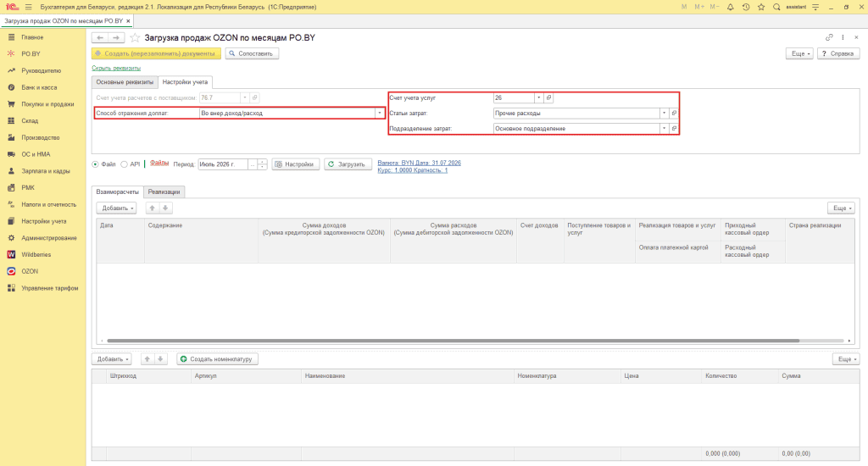
Task: Open Справка help button
Action: pos(838,53)
